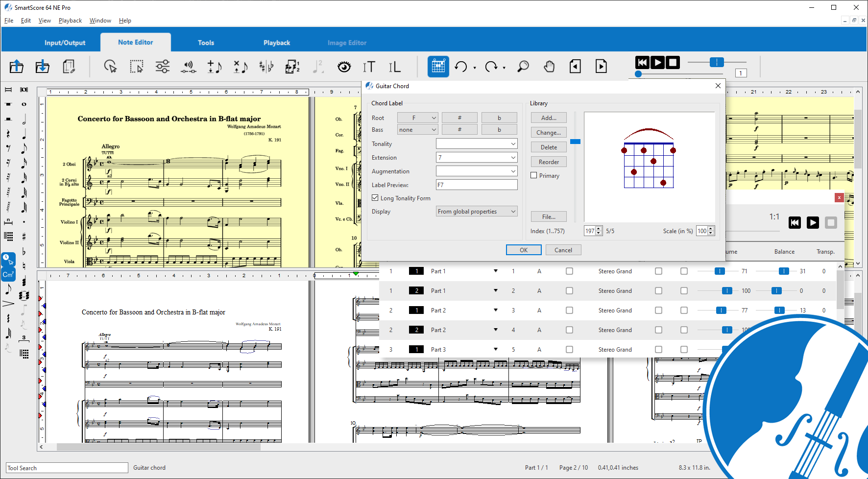
Task: Select the sharp accidental tool
Action: pos(24,236)
